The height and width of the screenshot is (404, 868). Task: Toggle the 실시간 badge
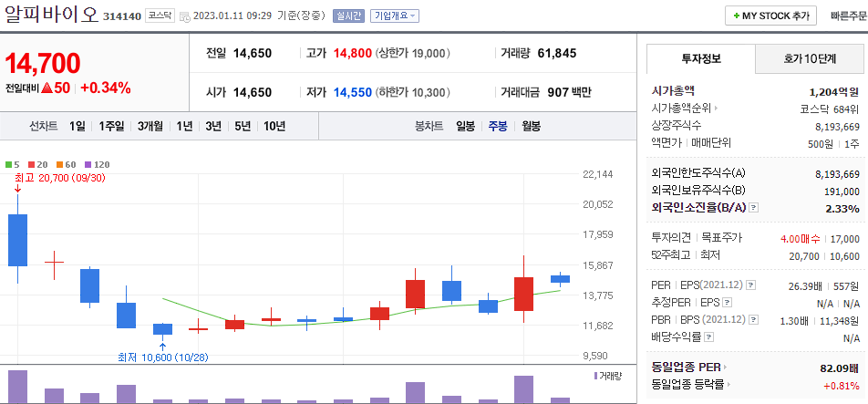(x=348, y=16)
